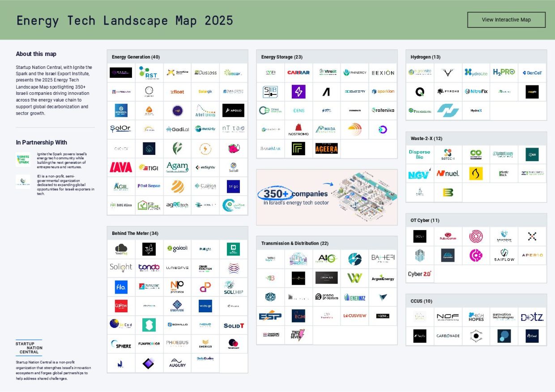Image resolution: width=555 pixels, height=392 pixels.
Task: Select the Fast Sense logo
Action: click(149, 186)
